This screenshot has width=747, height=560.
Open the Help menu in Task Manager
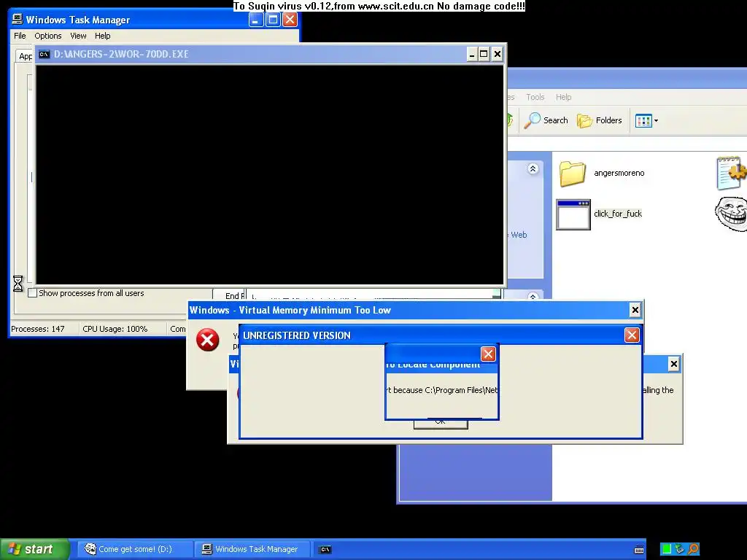pos(102,36)
